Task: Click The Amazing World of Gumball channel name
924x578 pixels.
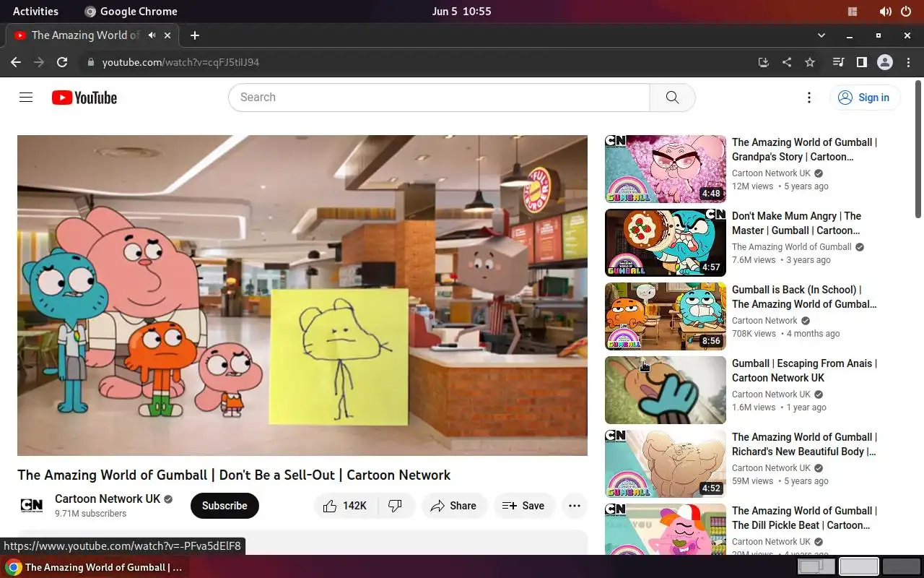Action: pos(792,247)
